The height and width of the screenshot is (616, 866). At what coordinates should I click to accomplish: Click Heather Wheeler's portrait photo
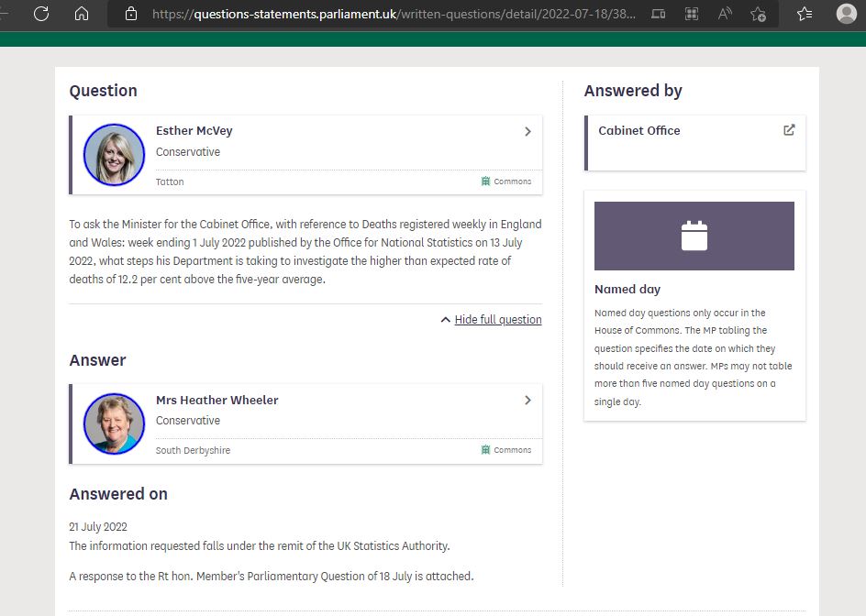pos(115,423)
